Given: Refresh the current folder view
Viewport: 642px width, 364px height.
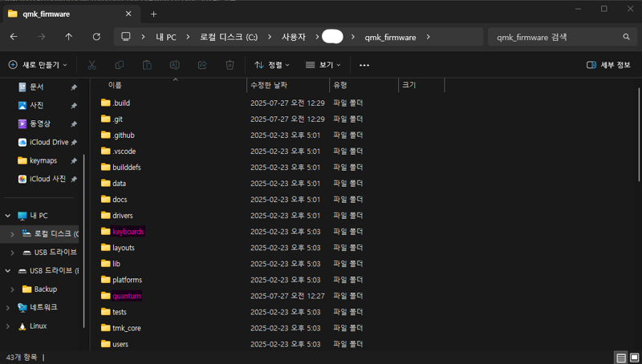Looking at the screenshot, I should point(96,37).
